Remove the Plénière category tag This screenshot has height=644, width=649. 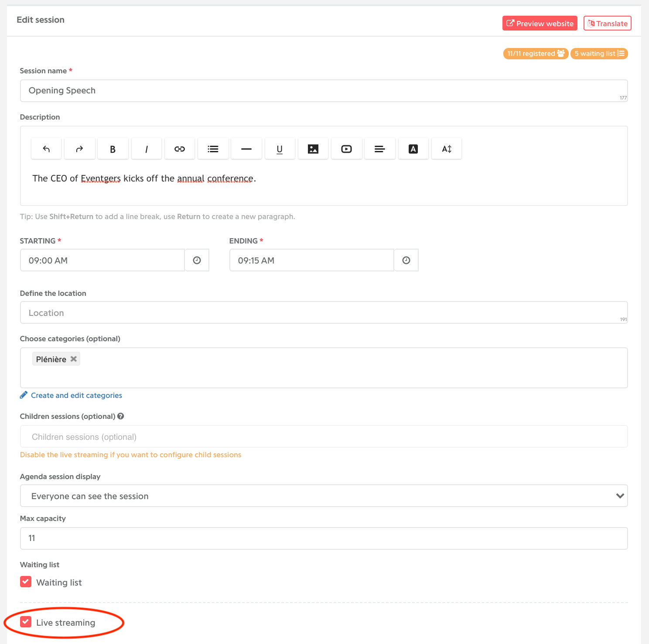point(74,359)
